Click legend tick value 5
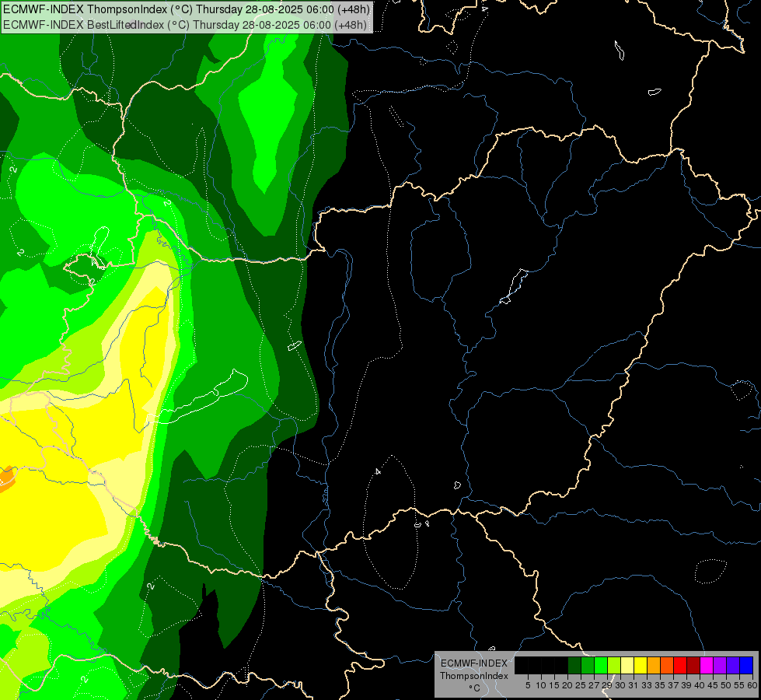The height and width of the screenshot is (700, 761). [528, 685]
